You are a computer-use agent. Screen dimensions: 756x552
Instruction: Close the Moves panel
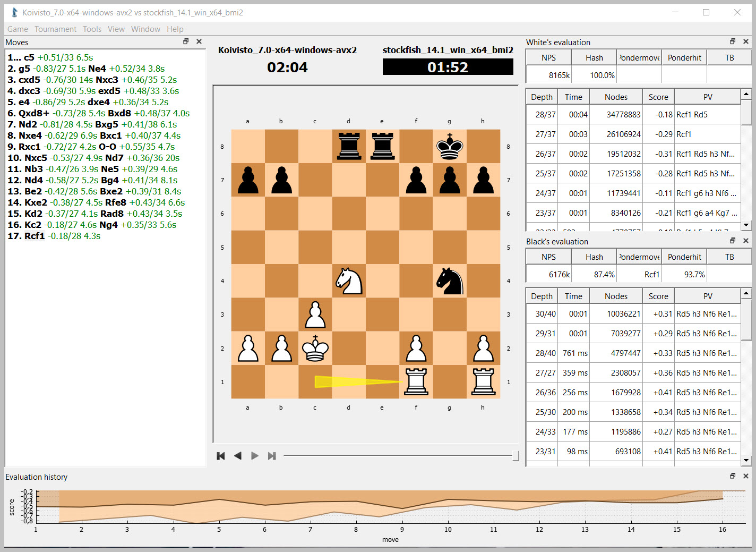coord(199,41)
